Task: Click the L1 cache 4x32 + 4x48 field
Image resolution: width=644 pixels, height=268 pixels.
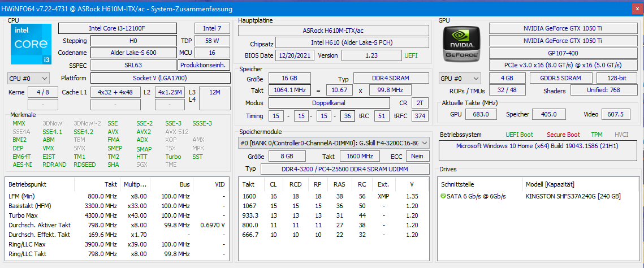Action: coord(115,92)
